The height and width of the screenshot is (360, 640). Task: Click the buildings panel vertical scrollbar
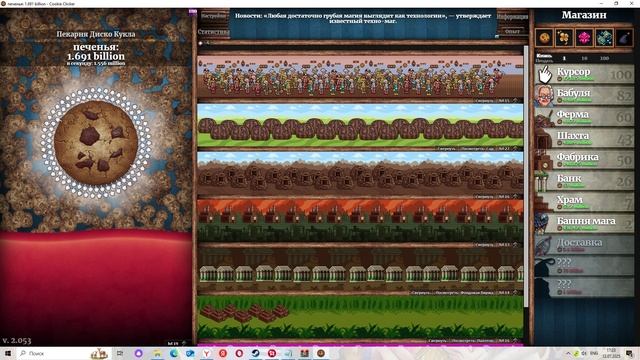click(526, 176)
